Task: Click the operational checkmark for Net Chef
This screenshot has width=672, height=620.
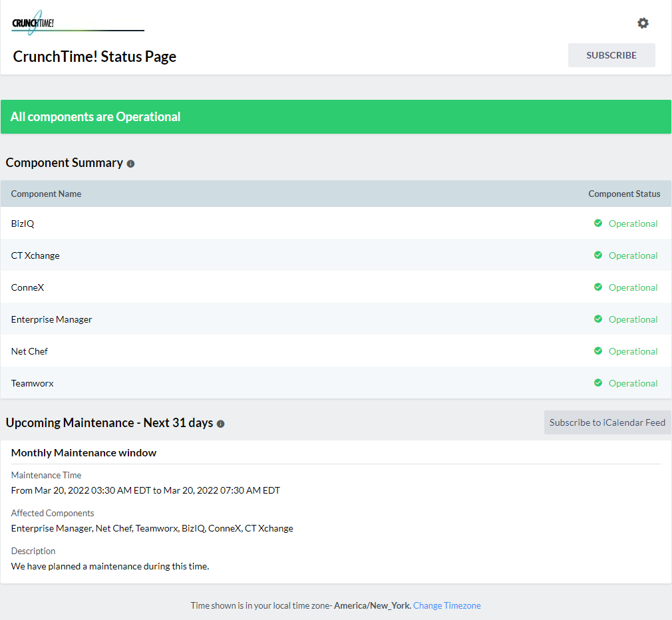Action: 597,351
